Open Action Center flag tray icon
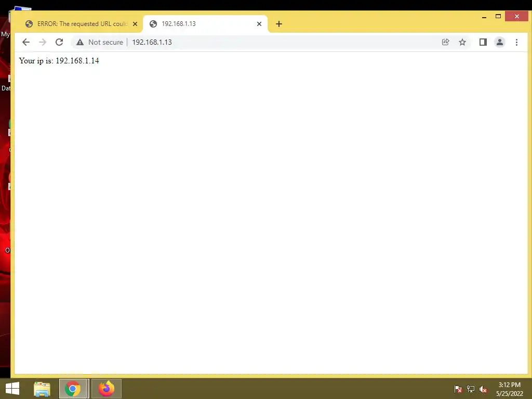This screenshot has width=532, height=399. click(x=458, y=389)
